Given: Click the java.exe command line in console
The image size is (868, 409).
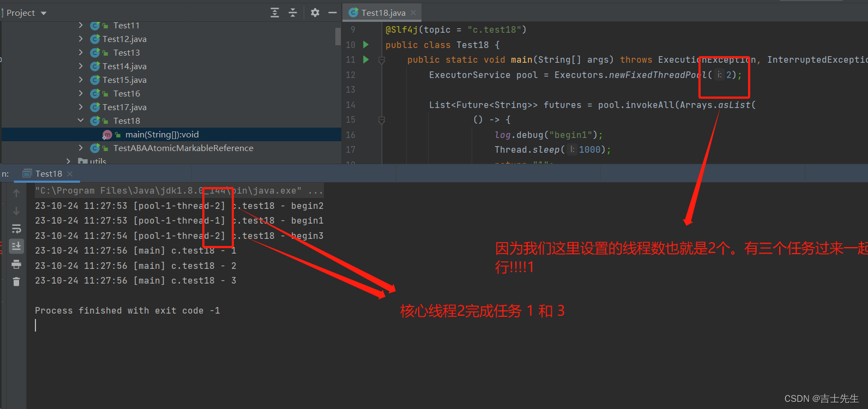Looking at the screenshot, I should pos(179,191).
